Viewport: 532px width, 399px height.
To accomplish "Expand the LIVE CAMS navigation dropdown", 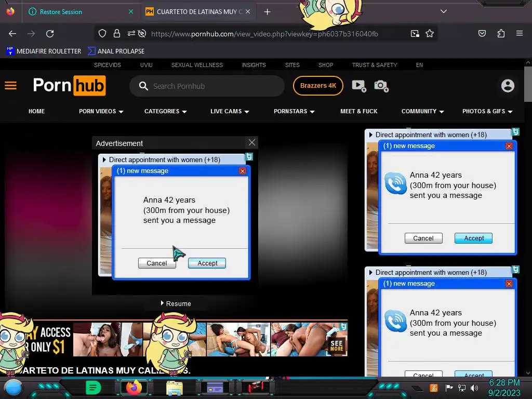I will [x=230, y=111].
